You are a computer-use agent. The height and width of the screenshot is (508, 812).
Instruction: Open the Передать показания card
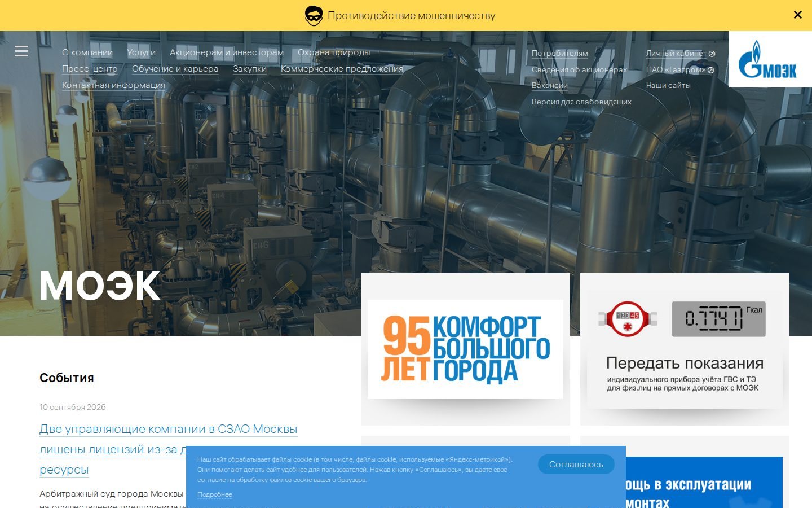685,349
